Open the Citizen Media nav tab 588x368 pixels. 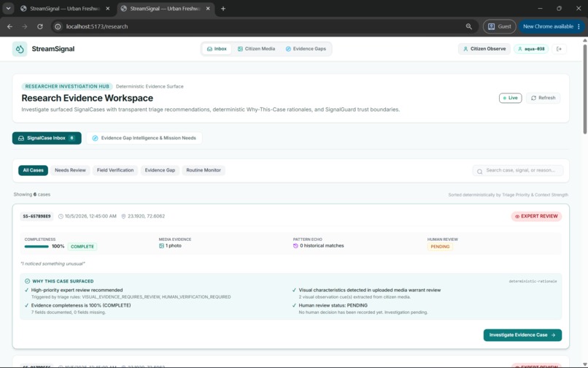tap(256, 49)
